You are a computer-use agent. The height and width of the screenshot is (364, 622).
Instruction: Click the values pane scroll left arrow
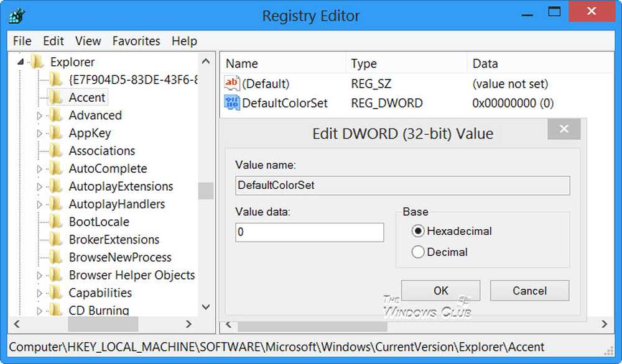pos(229,324)
